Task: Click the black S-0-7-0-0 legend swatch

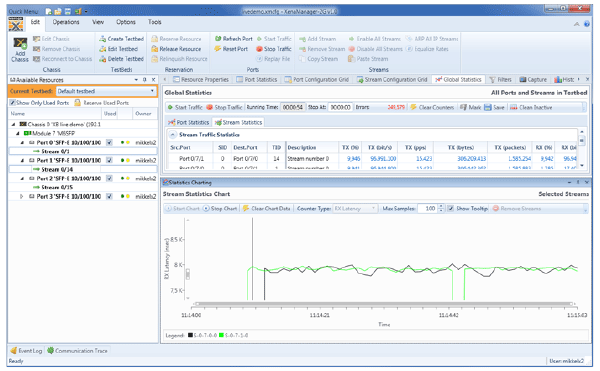Action: (x=190, y=335)
